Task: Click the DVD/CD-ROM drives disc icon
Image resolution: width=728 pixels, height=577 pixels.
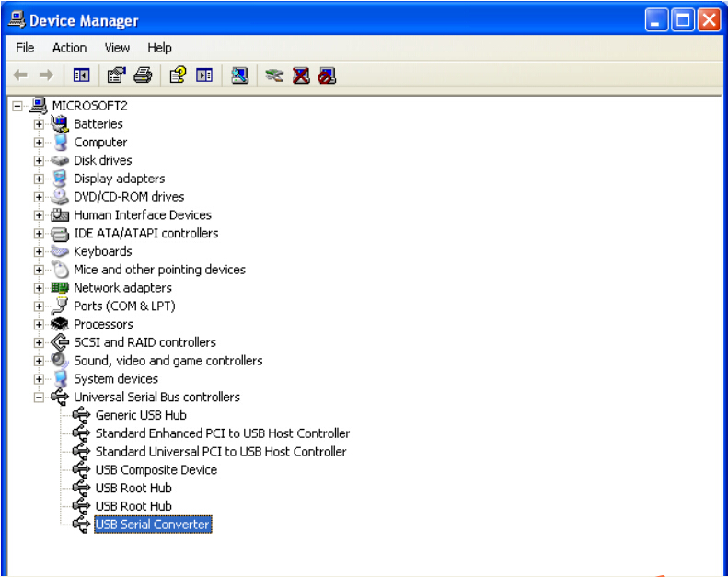Action: pos(60,196)
